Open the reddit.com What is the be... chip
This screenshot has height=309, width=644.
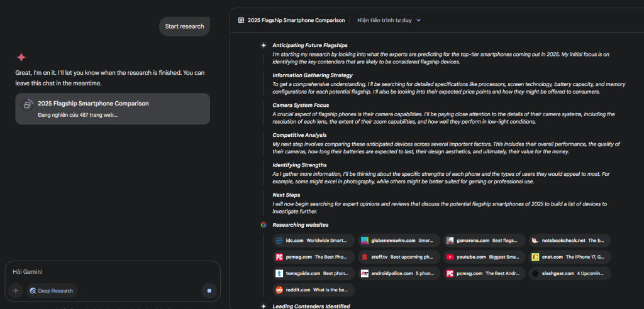coord(313,290)
